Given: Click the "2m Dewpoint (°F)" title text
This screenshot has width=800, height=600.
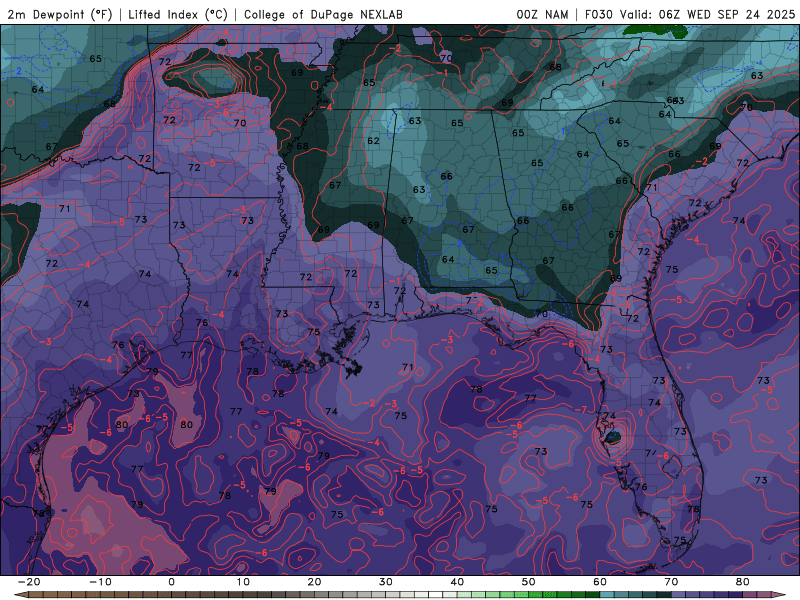Looking at the screenshot, I should [x=60, y=14].
